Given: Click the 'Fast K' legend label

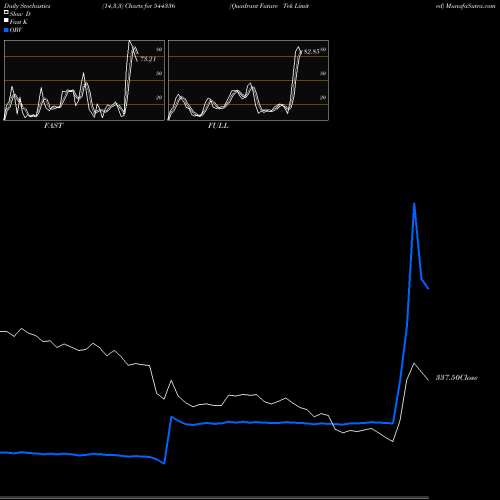Looking at the screenshot, I should (x=19, y=22).
